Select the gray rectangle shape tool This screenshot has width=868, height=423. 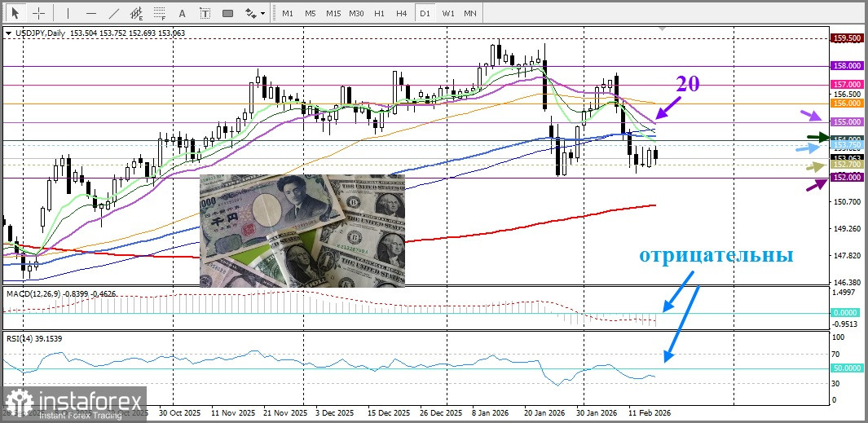click(x=227, y=13)
